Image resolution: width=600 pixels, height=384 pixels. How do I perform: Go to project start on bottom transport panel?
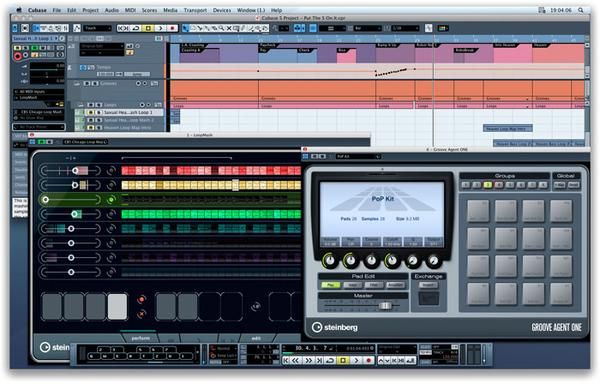click(x=286, y=360)
